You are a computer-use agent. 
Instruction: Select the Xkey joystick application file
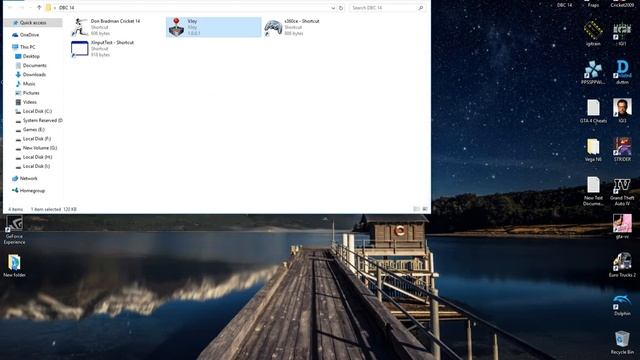click(x=213, y=27)
